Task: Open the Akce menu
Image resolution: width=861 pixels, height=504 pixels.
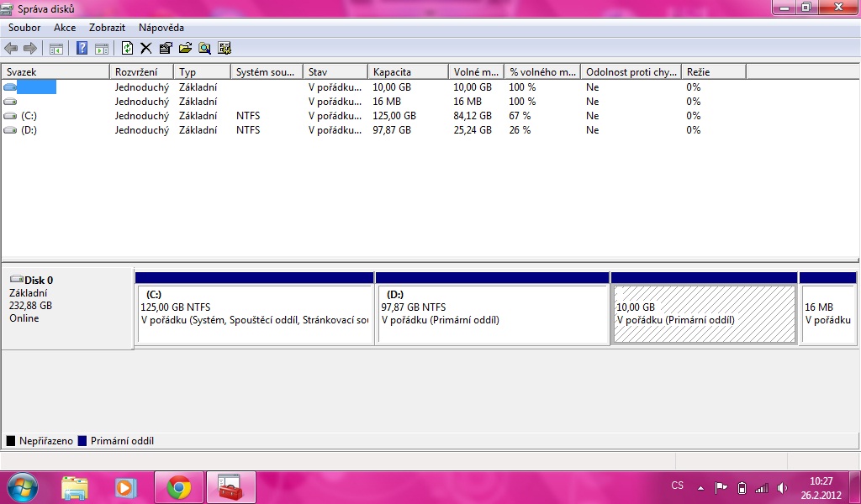Action: coord(65,28)
